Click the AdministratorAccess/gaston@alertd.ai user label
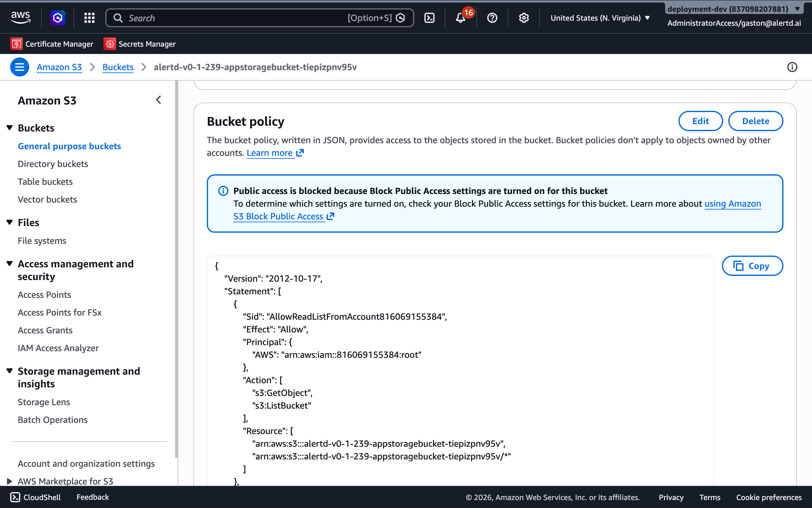 tap(734, 23)
